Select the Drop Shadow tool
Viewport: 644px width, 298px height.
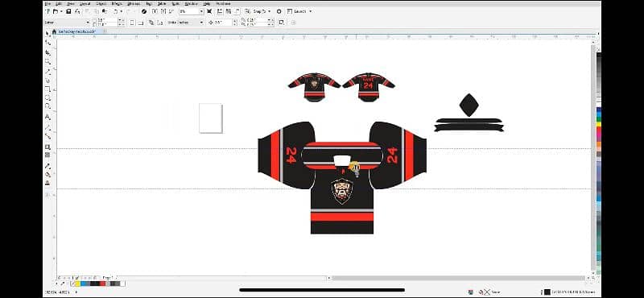click(x=47, y=147)
